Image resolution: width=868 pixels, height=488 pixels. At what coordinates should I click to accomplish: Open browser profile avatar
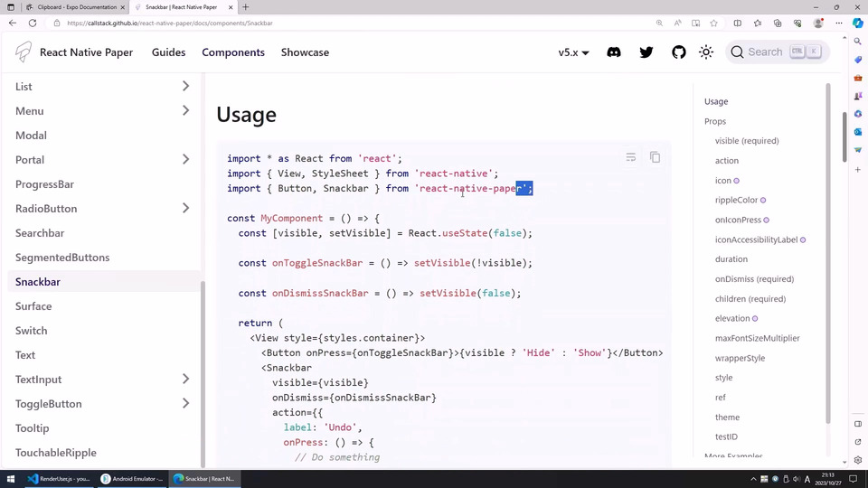point(818,23)
